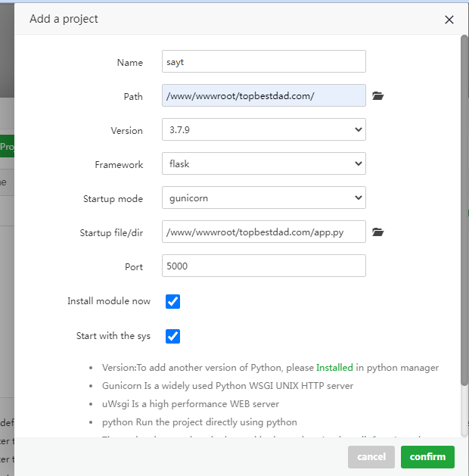Viewport: 469px width, 476px height.
Task: Click the Install module now label text
Action: point(109,301)
